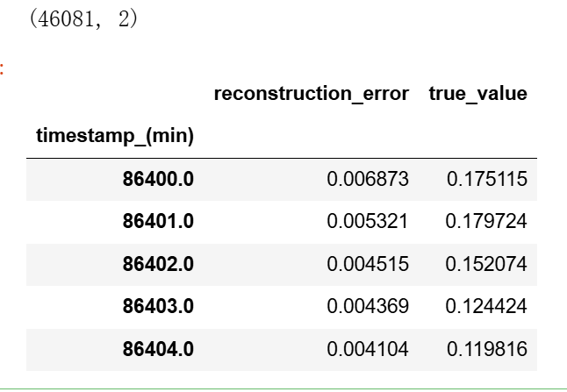The image size is (567, 392).
Task: Click the cell showing 0.006873
Action: point(368,179)
